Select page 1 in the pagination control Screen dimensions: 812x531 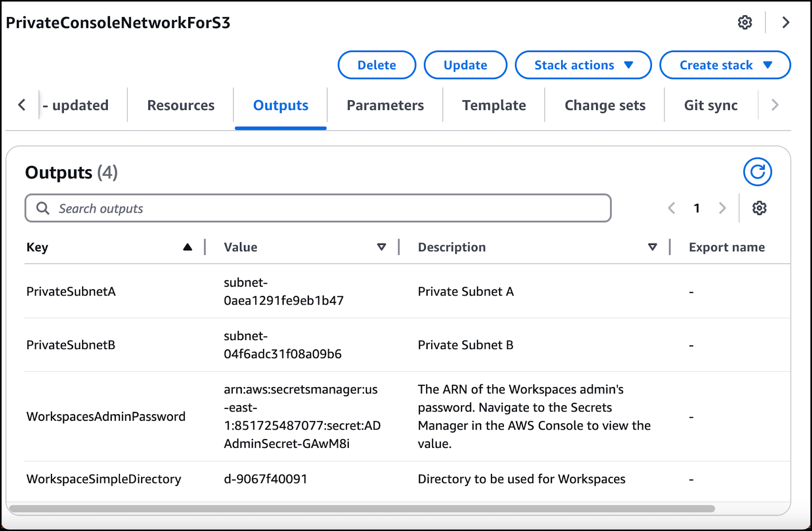pos(696,208)
